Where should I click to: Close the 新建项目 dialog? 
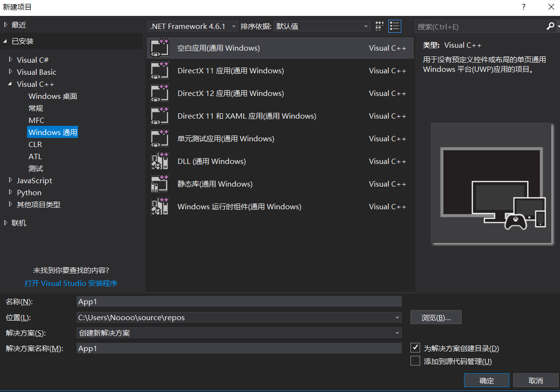(x=551, y=7)
